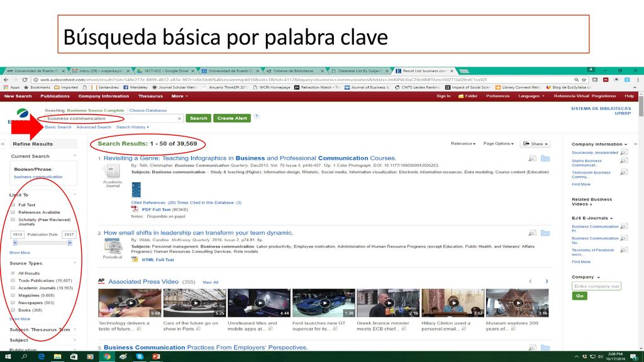Image resolution: width=644 pixels, height=362 pixels.
Task: Switch to the Database List By Subject tab
Action: pos(360,71)
